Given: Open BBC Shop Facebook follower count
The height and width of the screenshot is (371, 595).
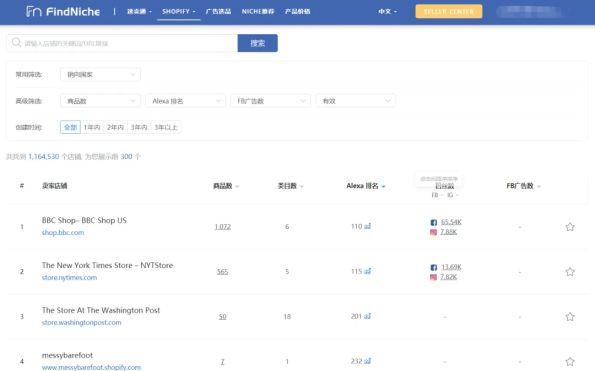Looking at the screenshot, I should coord(451,222).
